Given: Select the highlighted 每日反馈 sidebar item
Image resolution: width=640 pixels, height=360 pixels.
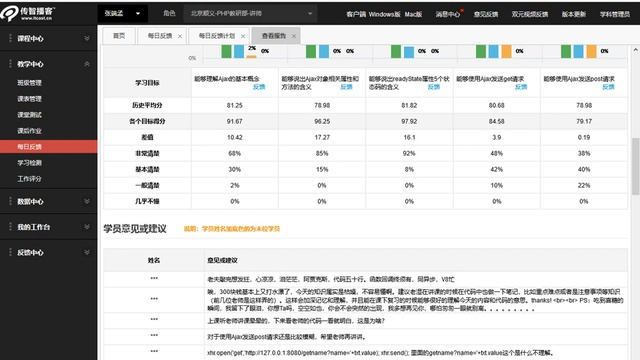Looking at the screenshot, I should coord(49,147).
